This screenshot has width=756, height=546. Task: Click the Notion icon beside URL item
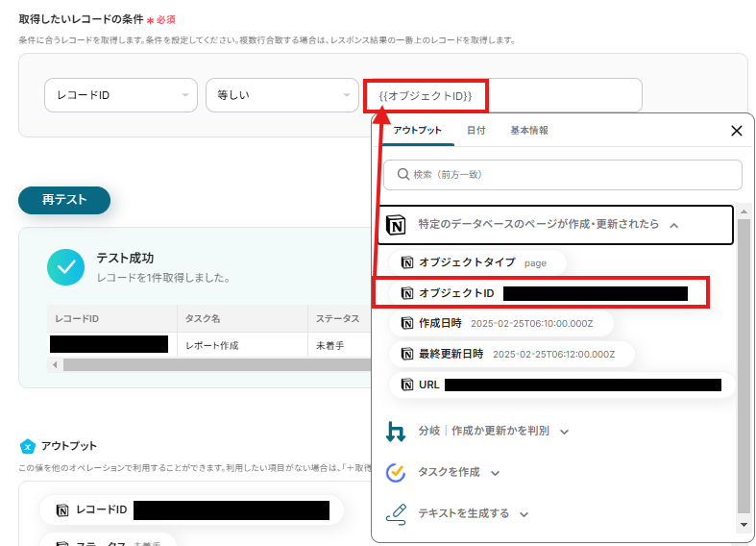pyautogui.click(x=407, y=385)
